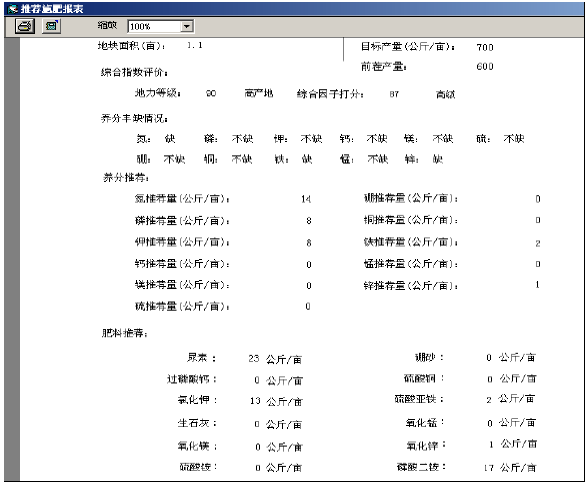
Task: Select the 目标产量 value 700
Action: (485, 47)
